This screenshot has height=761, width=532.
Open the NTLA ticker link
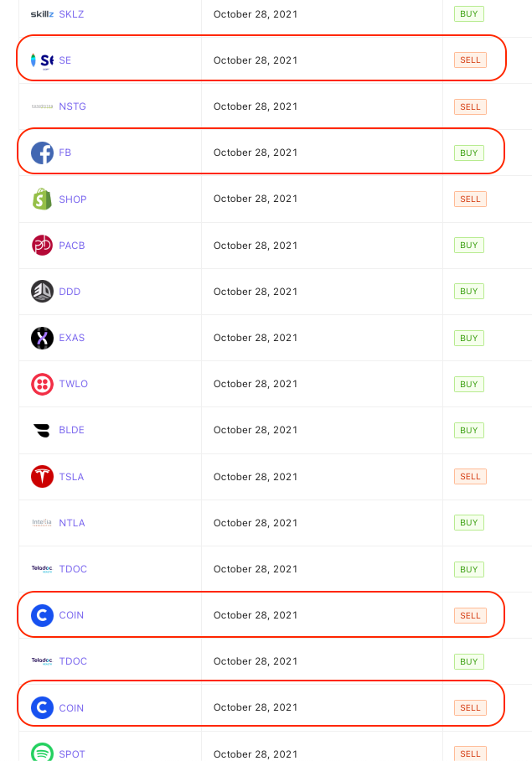[x=72, y=523]
